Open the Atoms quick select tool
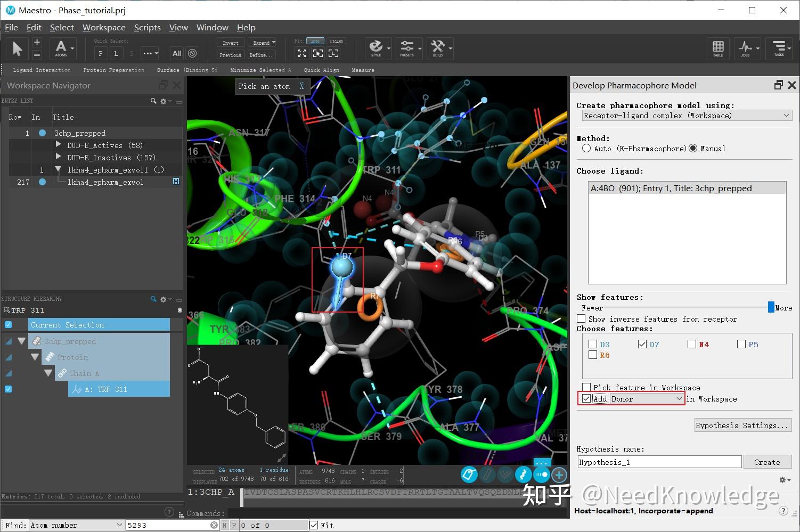The image size is (800, 532). pyautogui.click(x=62, y=48)
